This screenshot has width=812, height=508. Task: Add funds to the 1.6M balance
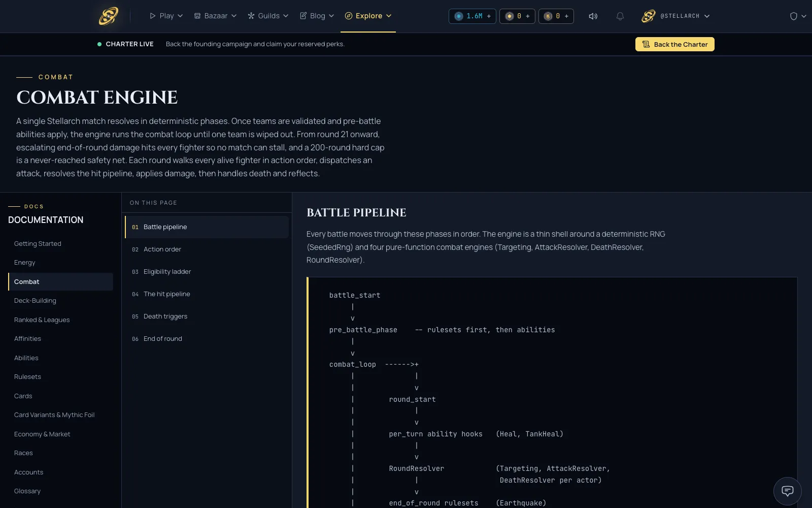(489, 16)
